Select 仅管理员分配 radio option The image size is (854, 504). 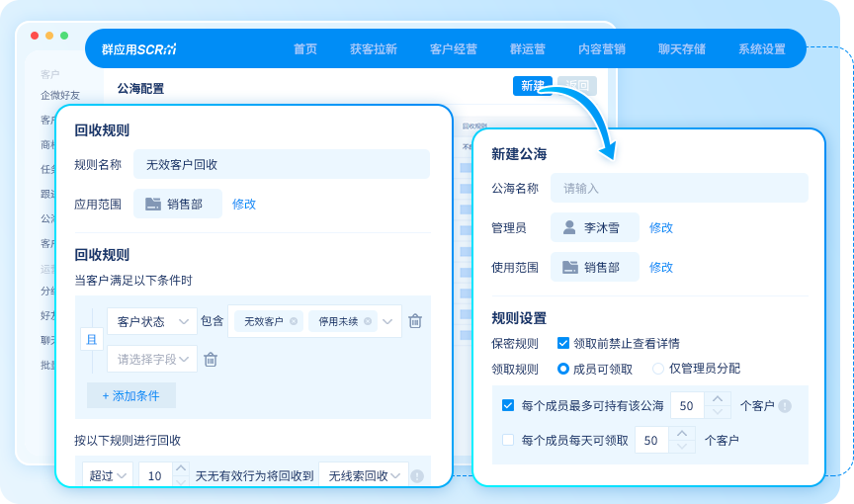[658, 369]
